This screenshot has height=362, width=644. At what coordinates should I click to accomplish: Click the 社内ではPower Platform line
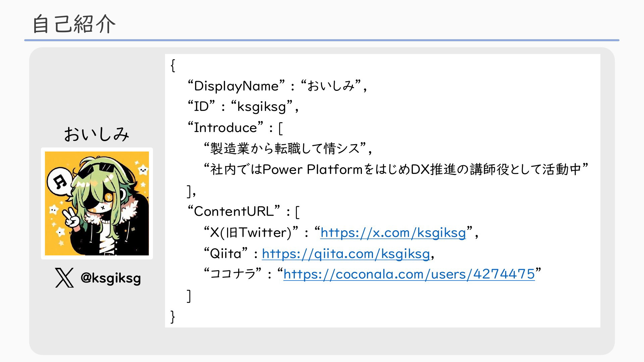click(396, 169)
